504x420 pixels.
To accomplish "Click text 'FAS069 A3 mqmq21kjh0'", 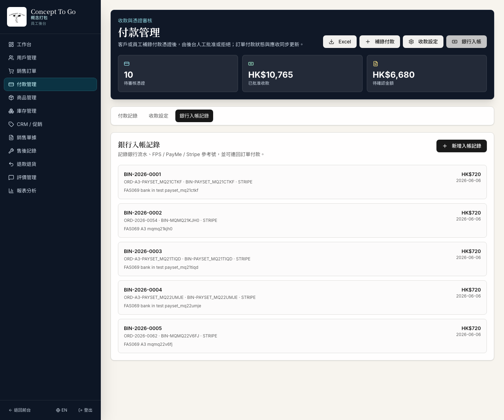I will [148, 229].
